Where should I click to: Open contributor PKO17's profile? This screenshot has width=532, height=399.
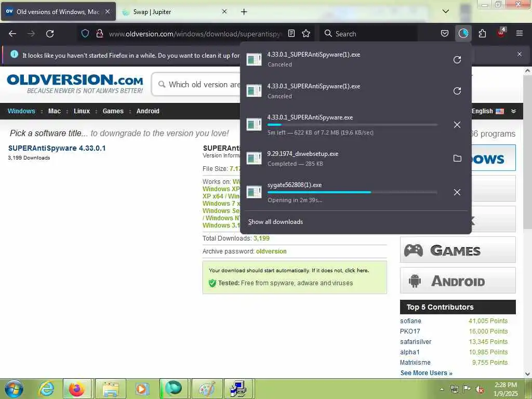click(410, 331)
